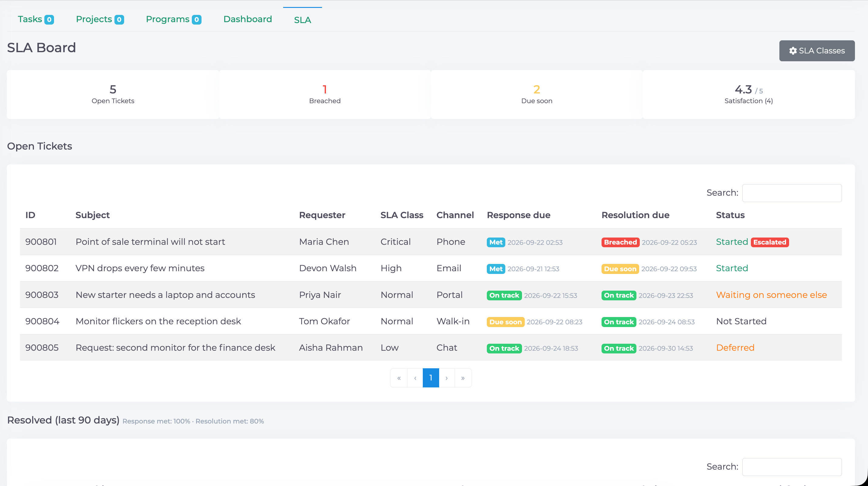Click the Met badge for ticket 900802
This screenshot has height=486, width=868.
(496, 269)
